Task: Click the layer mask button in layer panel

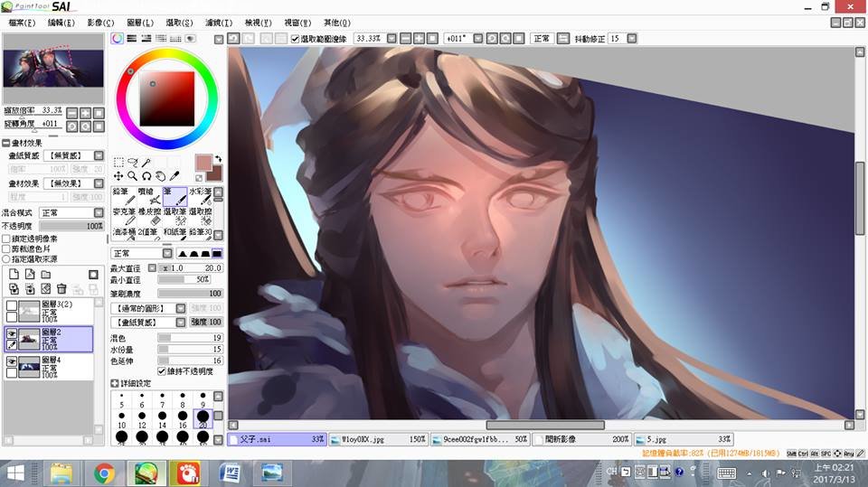Action: click(x=93, y=275)
